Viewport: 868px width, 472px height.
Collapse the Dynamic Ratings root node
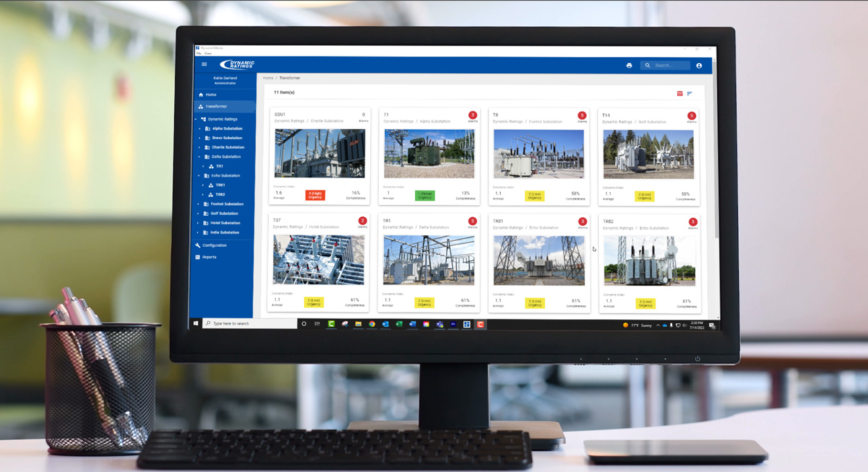[196, 119]
